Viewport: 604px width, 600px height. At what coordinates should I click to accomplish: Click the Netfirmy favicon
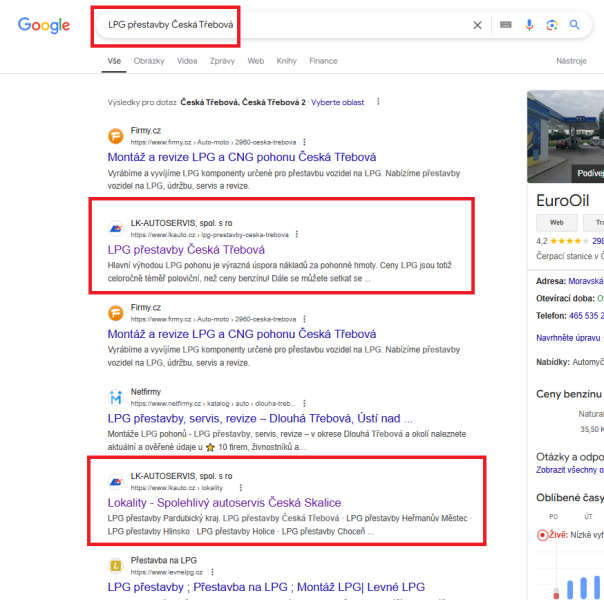[116, 397]
